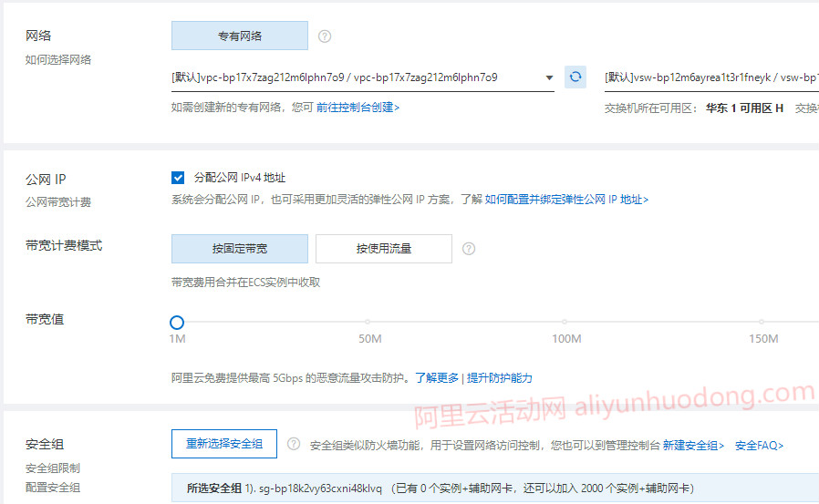Click the help icon next to 重新选择安全组
Viewport: 819px width, 504px height.
(294, 444)
